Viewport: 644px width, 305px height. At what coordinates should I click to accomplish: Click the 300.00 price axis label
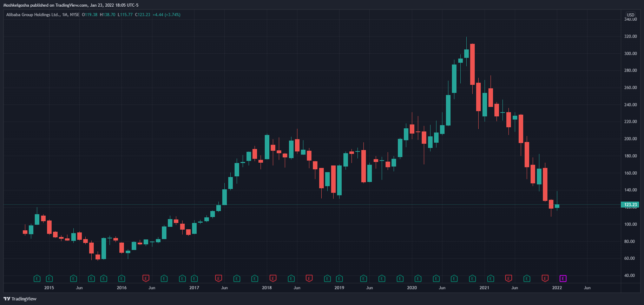tap(630, 54)
